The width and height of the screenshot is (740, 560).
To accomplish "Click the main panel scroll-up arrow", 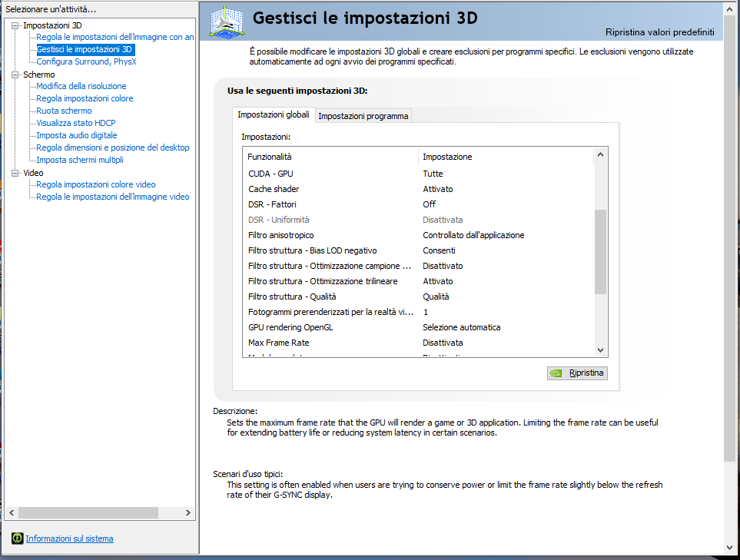I will click(x=729, y=8).
